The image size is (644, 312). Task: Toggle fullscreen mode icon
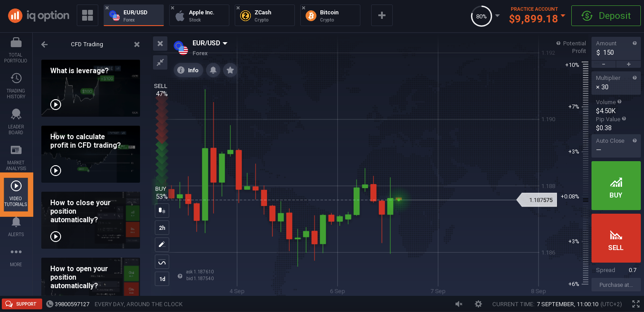(635, 304)
